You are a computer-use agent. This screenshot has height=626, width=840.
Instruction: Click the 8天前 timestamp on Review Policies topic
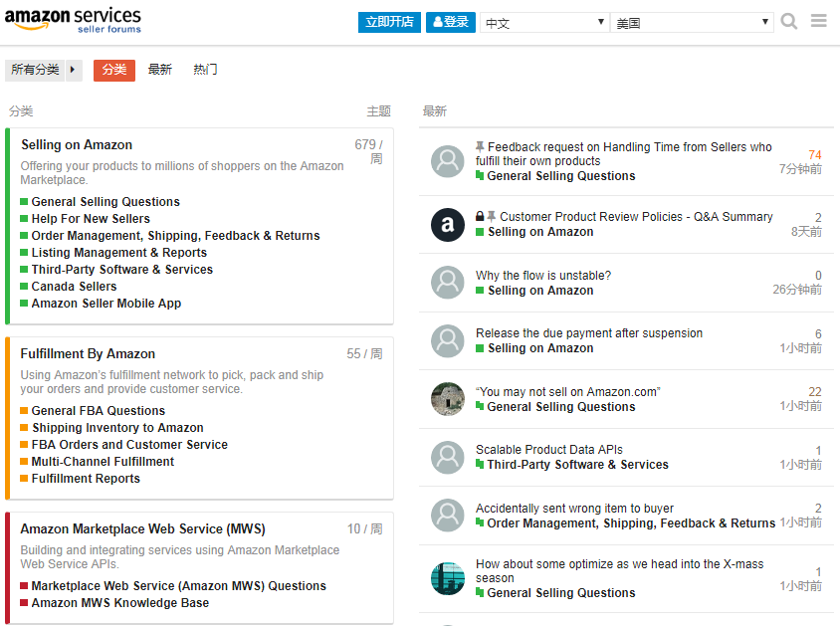pyautogui.click(x=806, y=232)
